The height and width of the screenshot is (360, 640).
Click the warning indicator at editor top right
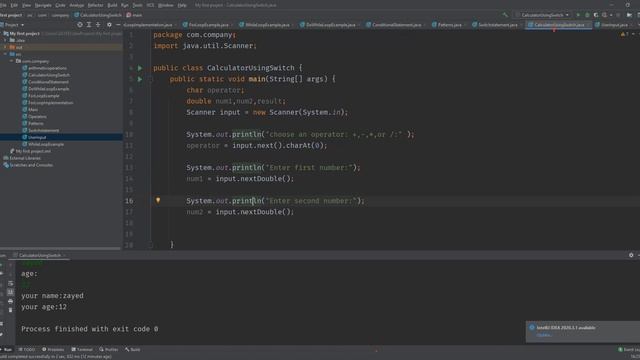click(624, 35)
